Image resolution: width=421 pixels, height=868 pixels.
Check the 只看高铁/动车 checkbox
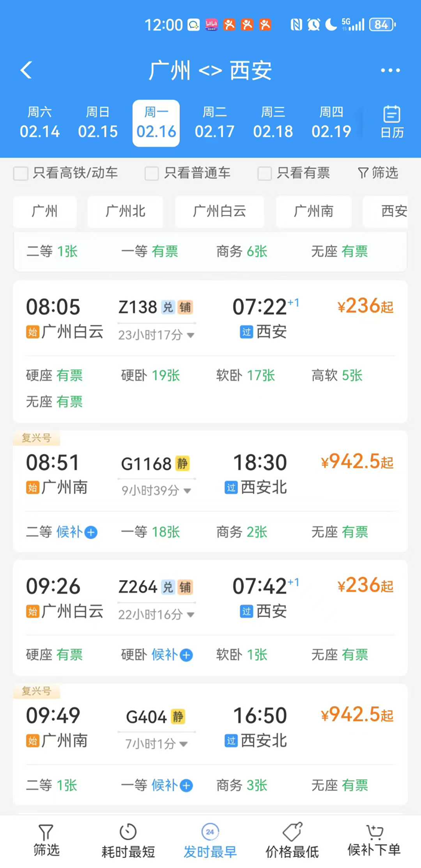pyautogui.click(x=21, y=174)
